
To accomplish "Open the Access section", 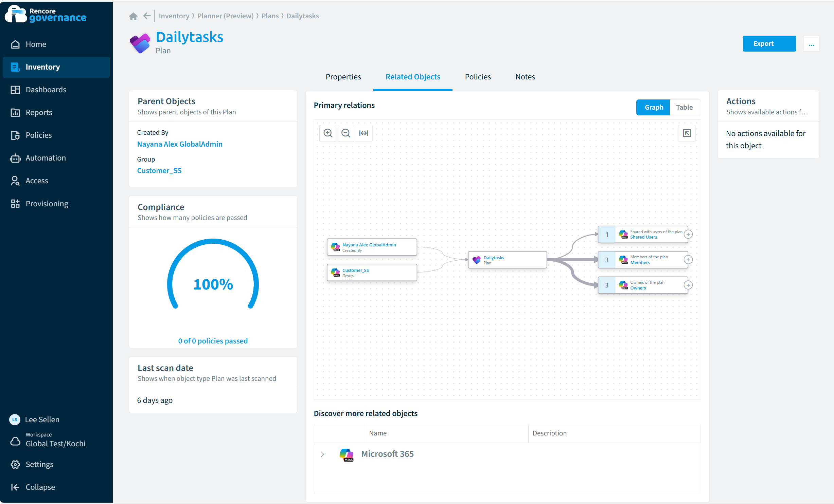I will (37, 181).
